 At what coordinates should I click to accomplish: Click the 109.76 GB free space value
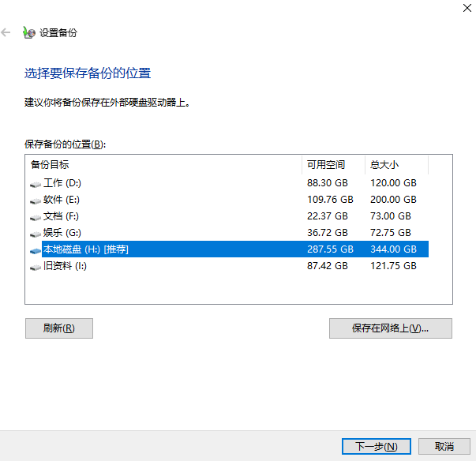point(330,200)
